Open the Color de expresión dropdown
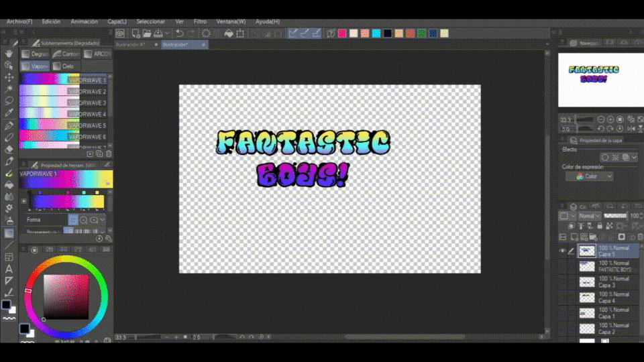 (590, 176)
